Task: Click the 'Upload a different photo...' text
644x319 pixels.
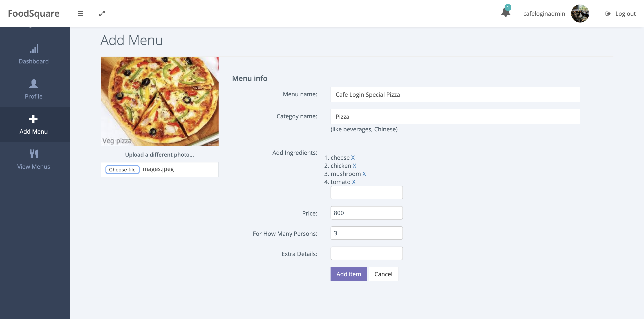Action: coord(159,155)
